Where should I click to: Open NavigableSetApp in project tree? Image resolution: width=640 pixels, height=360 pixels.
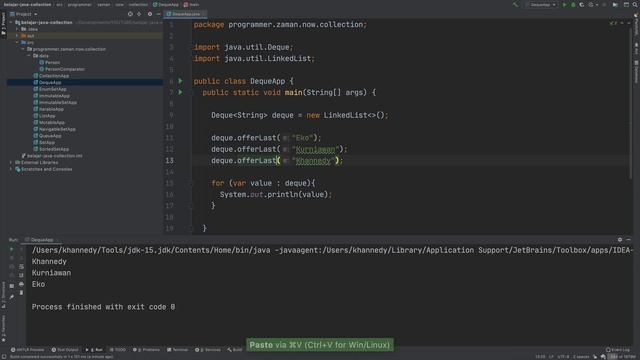[x=54, y=129]
